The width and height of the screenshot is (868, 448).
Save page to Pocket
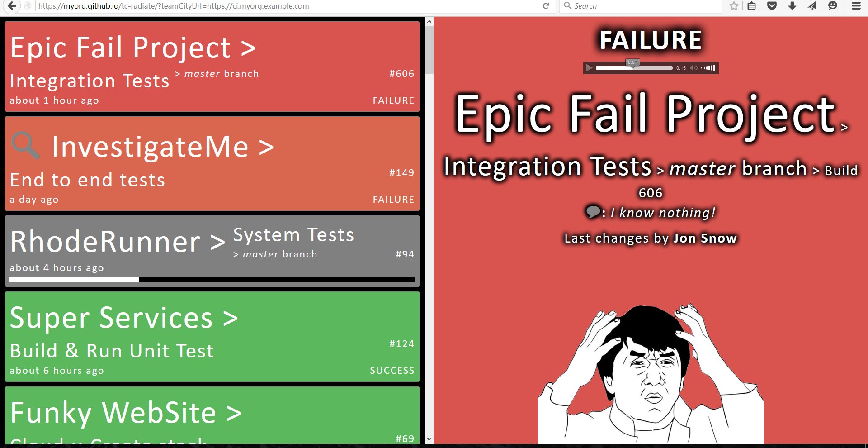772,6
